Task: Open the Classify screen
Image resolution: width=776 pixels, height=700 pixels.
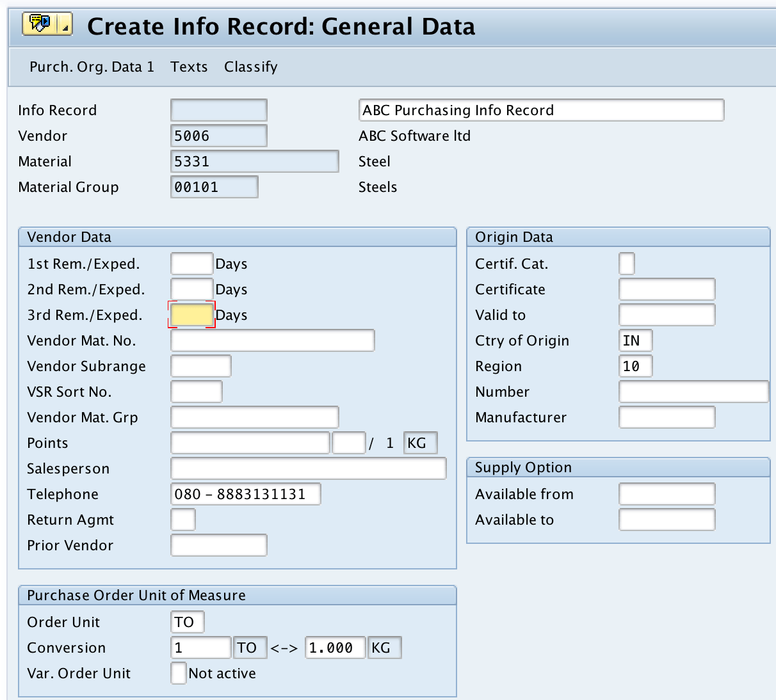Action: coord(250,67)
